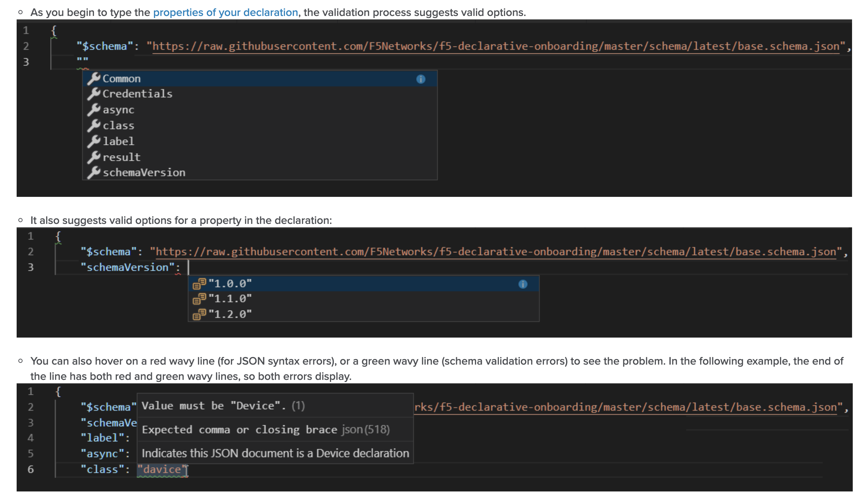Select "1.2.0" schema version option
868x497 pixels.
tap(230, 314)
